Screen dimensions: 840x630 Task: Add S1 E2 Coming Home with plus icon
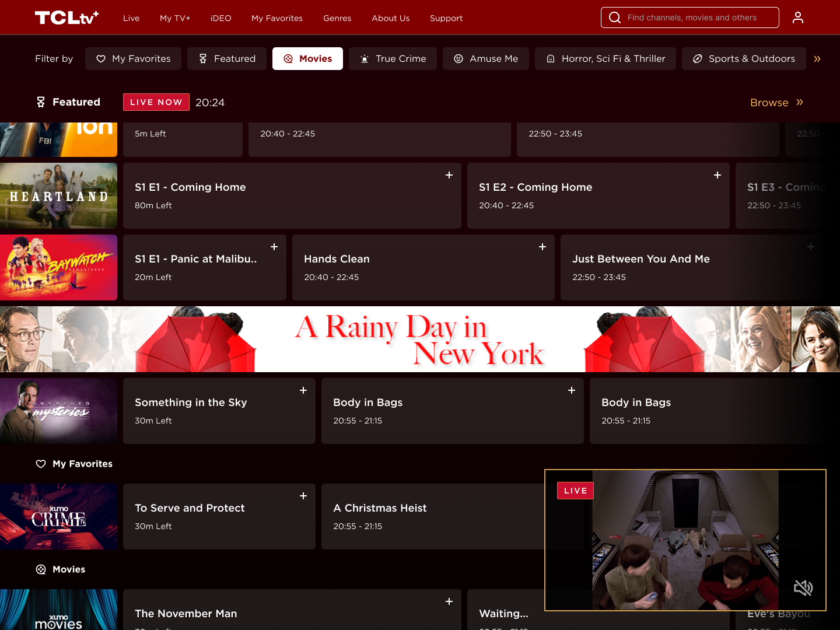click(x=717, y=175)
